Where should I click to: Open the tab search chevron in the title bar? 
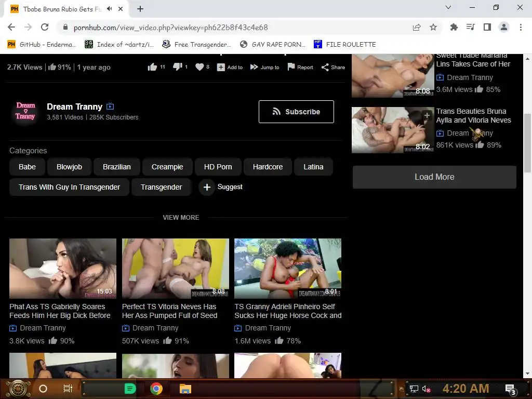448,7
